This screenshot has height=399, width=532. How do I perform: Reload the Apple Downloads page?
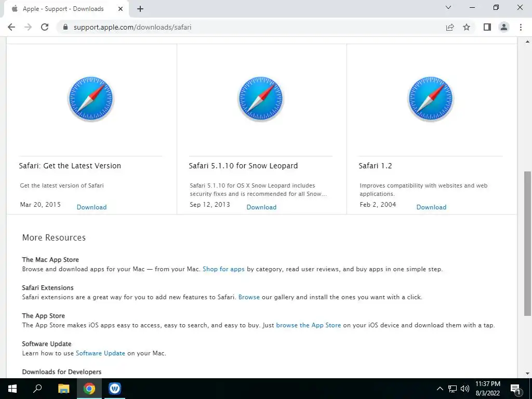pos(45,27)
